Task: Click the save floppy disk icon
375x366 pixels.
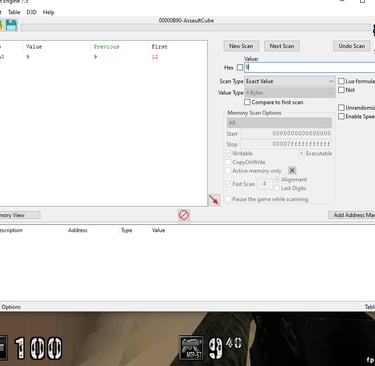Action: click(x=11, y=25)
